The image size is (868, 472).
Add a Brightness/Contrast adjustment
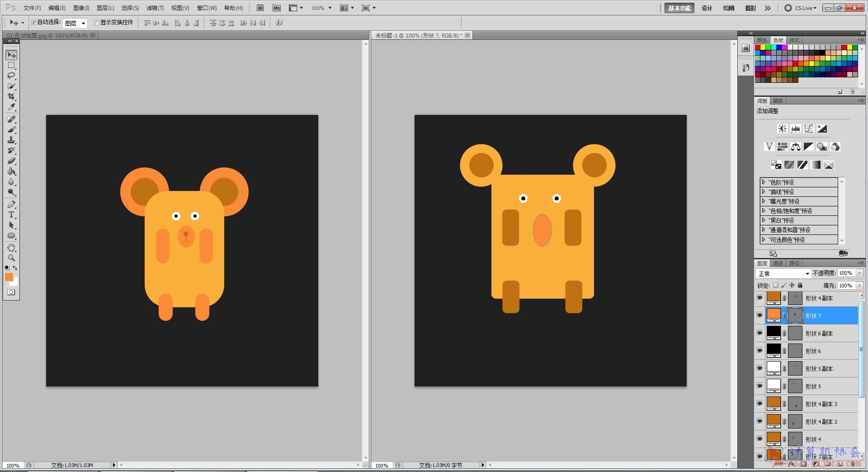(x=782, y=129)
